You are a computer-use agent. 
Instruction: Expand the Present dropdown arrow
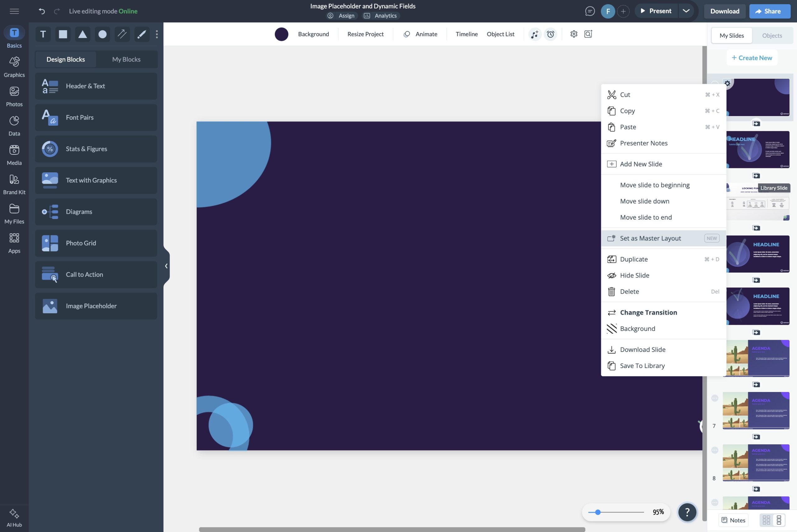coord(686,11)
